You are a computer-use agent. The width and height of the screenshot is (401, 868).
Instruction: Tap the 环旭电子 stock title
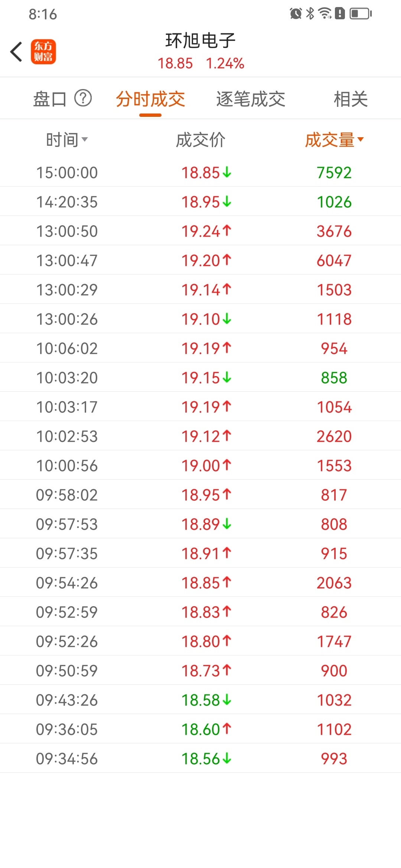tap(200, 41)
